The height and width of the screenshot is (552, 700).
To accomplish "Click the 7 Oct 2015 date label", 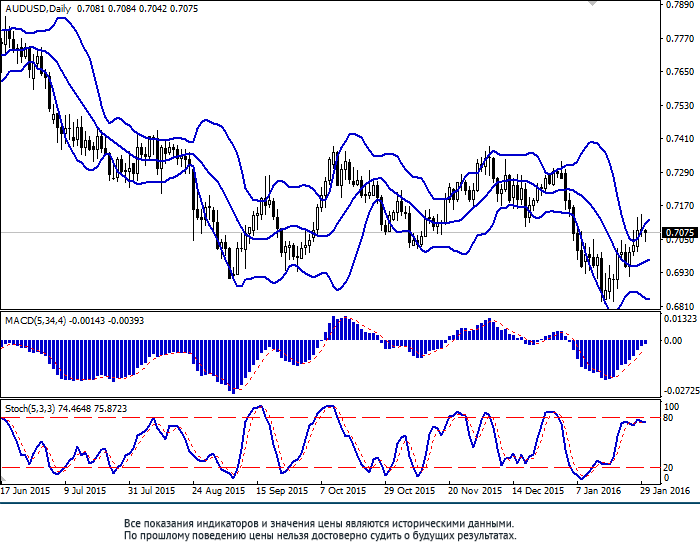I will (343, 490).
